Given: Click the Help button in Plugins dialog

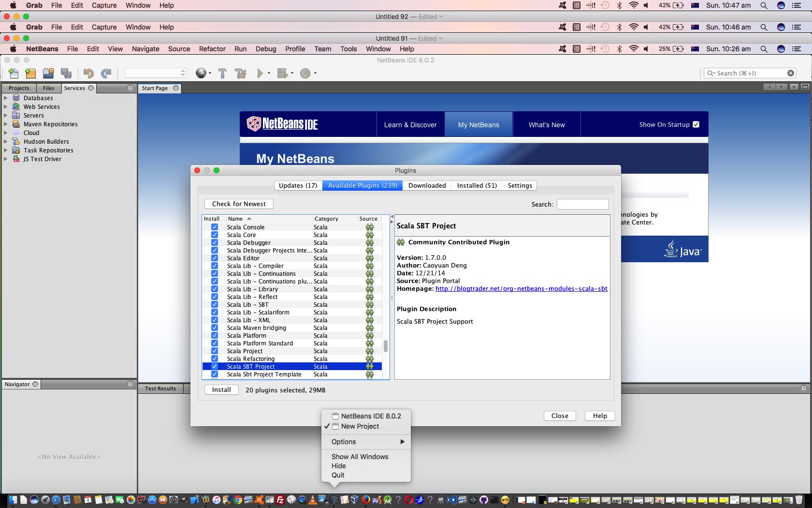Looking at the screenshot, I should 600,416.
